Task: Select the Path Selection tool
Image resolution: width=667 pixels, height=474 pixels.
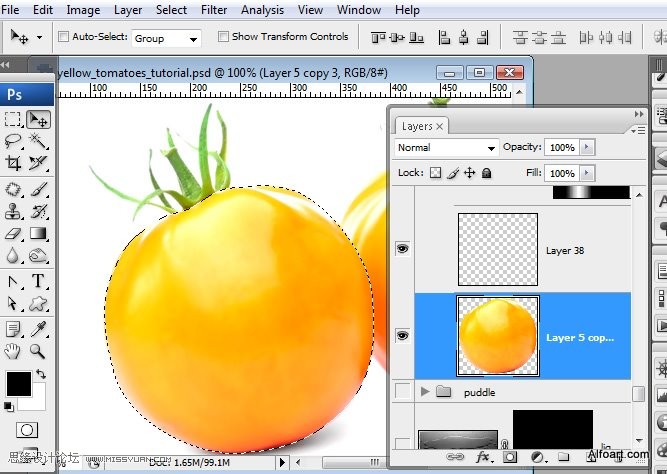Action: click(x=13, y=304)
